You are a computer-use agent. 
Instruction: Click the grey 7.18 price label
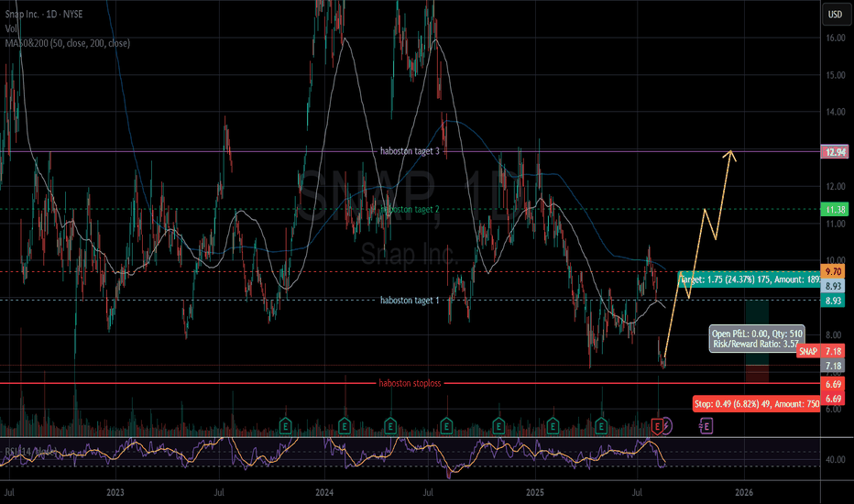pyautogui.click(x=833, y=367)
